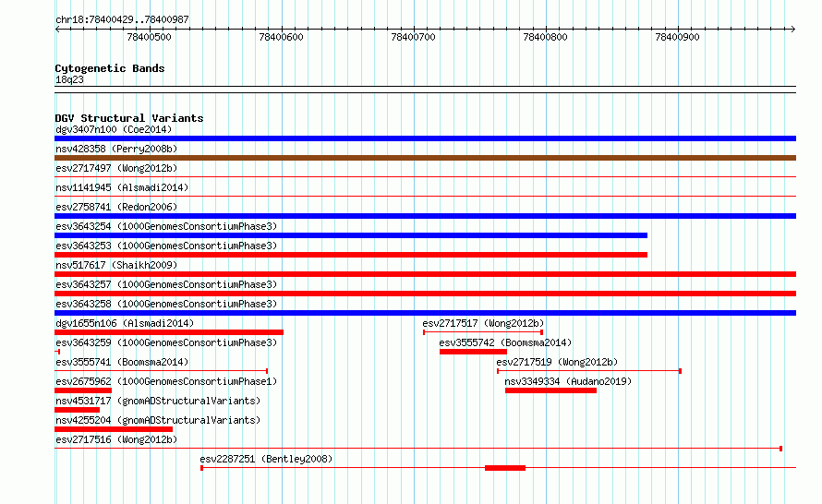Click the 78400700 ruler tick label

coord(413,37)
